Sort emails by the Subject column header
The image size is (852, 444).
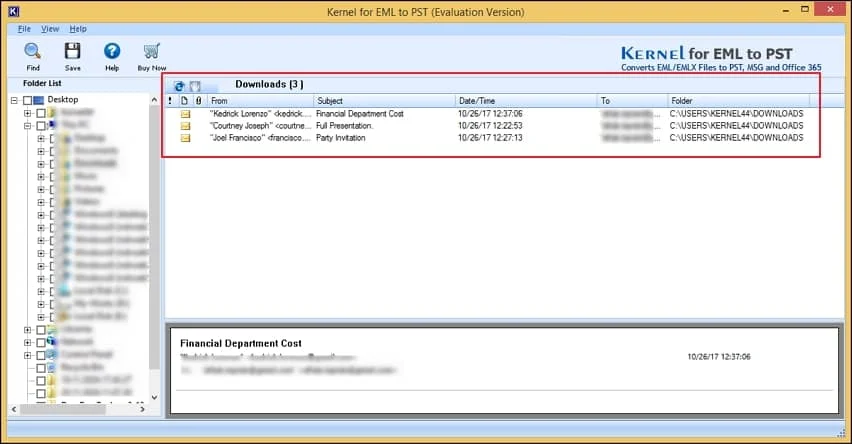click(385, 101)
